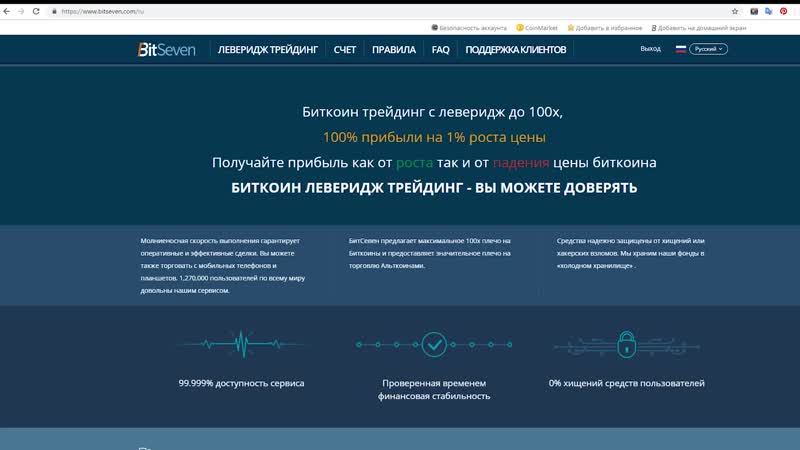Image resolution: width=800 pixels, height=450 pixels.
Task: Click Добавить в избранное link
Action: click(x=605, y=28)
